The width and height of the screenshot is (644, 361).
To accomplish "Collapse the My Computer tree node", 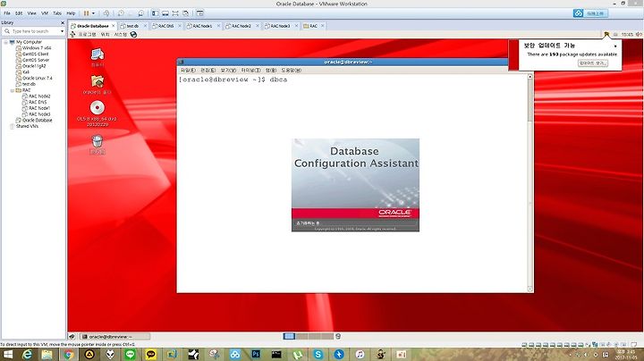I will [x=6, y=42].
